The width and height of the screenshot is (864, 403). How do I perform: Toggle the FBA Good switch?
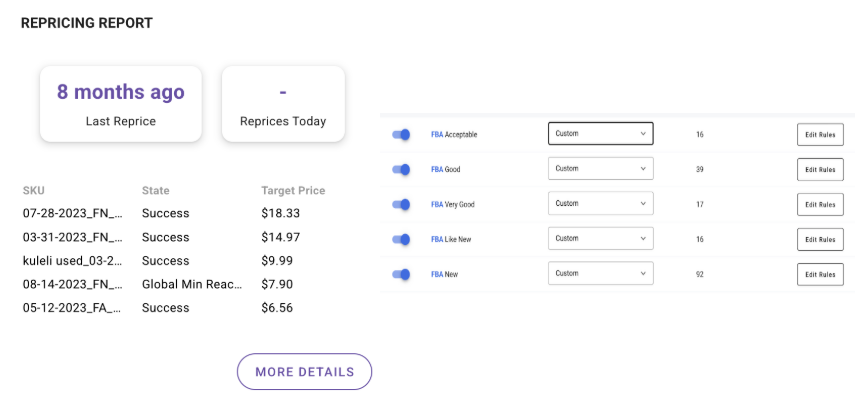pos(401,169)
